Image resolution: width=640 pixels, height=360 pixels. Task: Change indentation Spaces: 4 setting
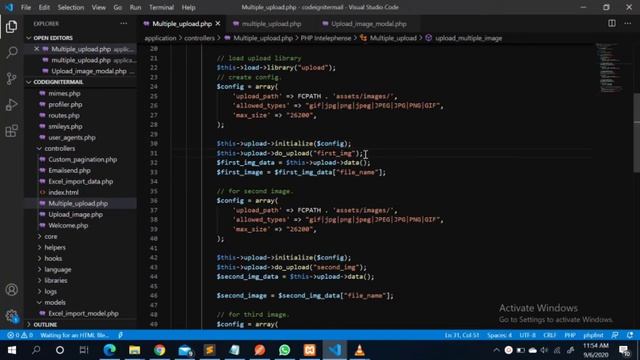pyautogui.click(x=499, y=335)
